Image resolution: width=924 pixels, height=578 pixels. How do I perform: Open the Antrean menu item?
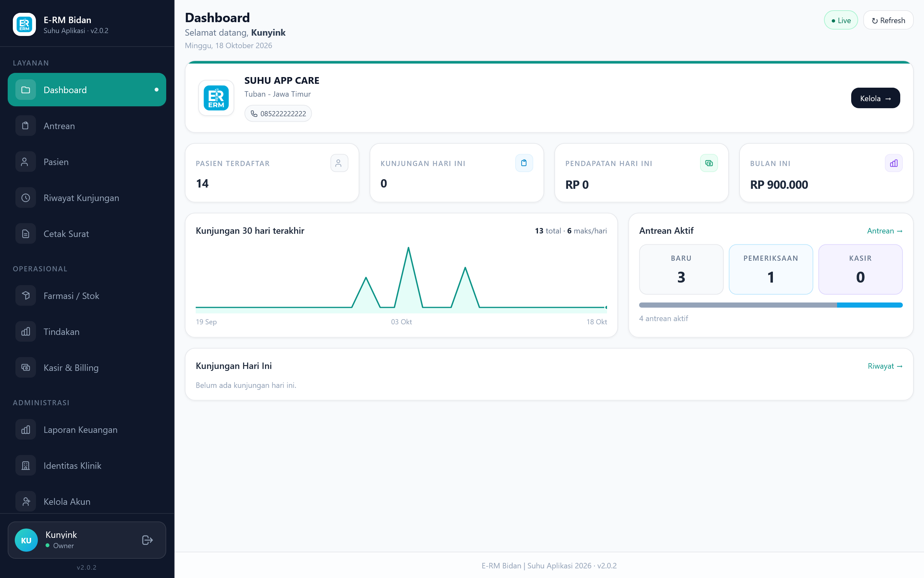point(87,126)
